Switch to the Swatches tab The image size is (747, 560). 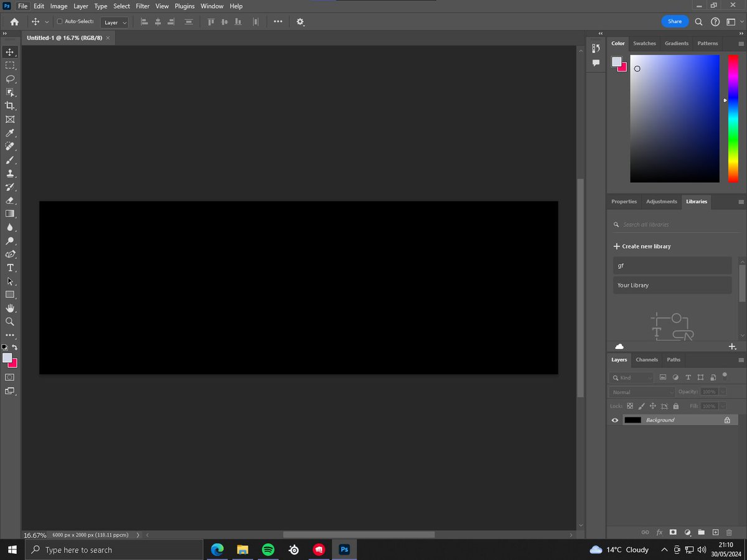tap(644, 44)
